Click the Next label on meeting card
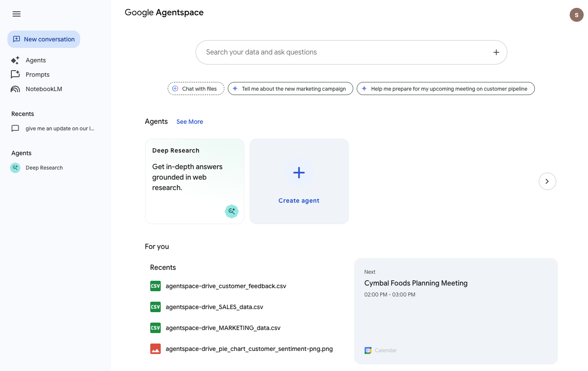Image resolution: width=588 pixels, height=371 pixels. pos(370,272)
